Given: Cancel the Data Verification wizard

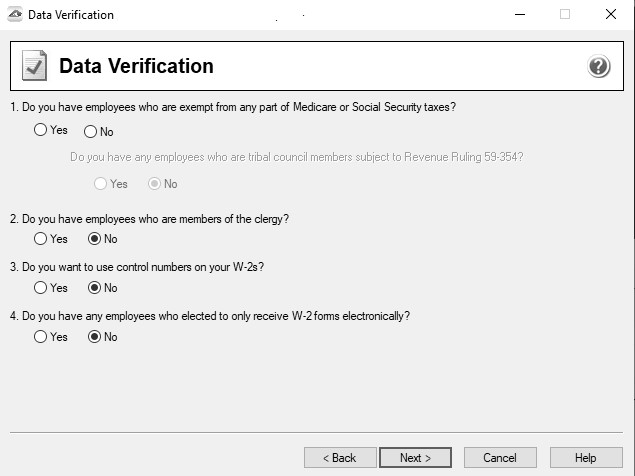Looking at the screenshot, I should [x=500, y=458].
